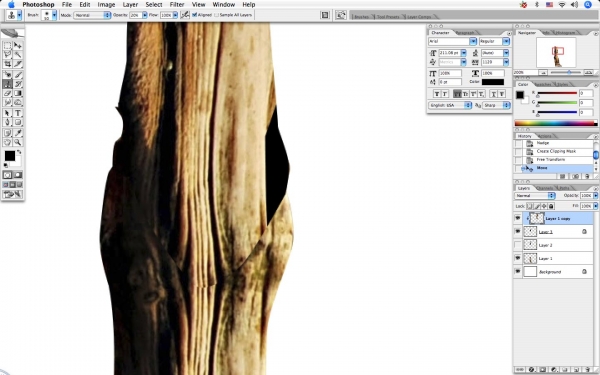Hide the Layer 1 layer
The height and width of the screenshot is (375, 600).
[x=518, y=258]
